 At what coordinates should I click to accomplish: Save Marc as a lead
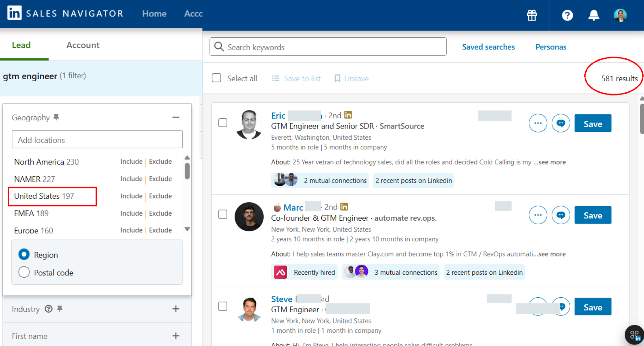[x=593, y=215]
